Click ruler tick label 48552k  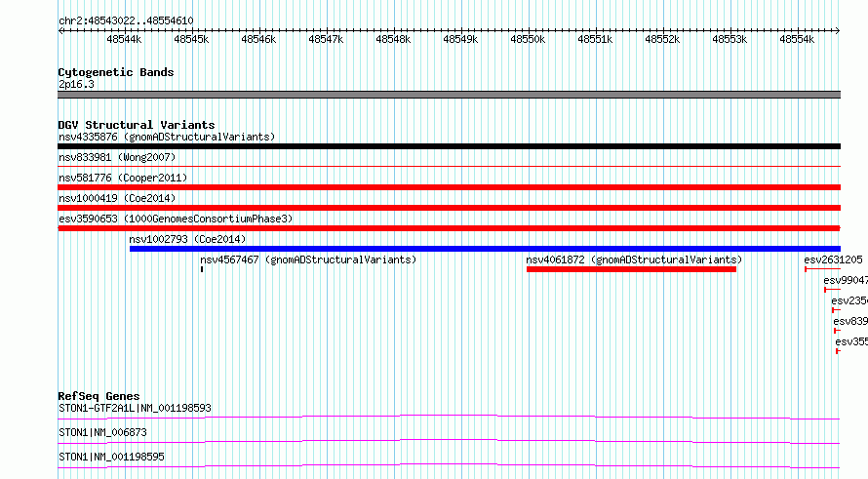pos(662,39)
